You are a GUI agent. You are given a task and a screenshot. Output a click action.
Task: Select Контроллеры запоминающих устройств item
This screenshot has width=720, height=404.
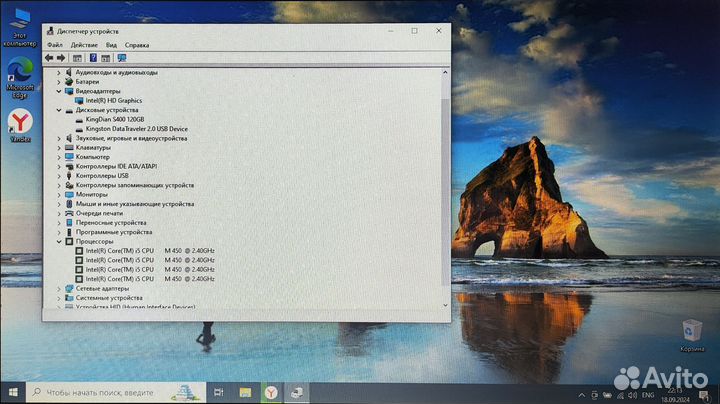tap(135, 185)
